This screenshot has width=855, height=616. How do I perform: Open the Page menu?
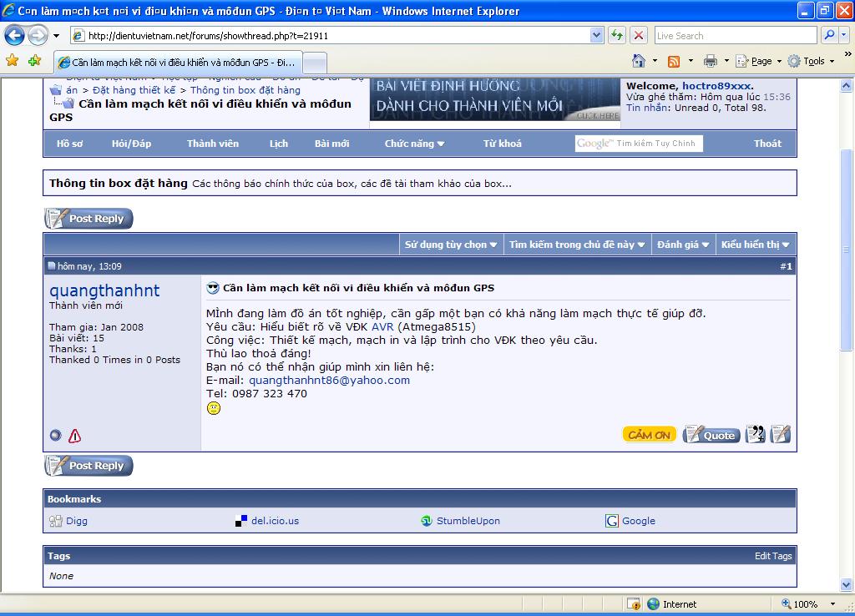coord(758,61)
